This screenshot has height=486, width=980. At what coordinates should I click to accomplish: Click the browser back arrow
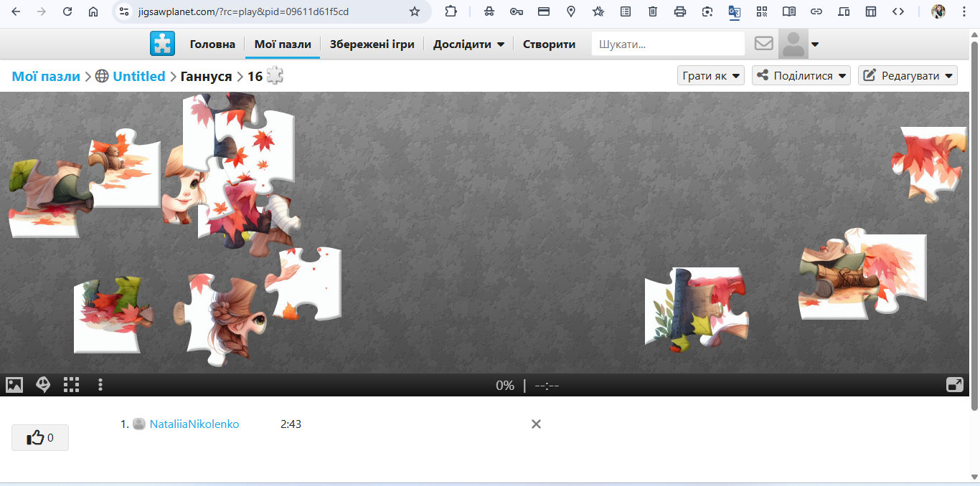[x=16, y=11]
